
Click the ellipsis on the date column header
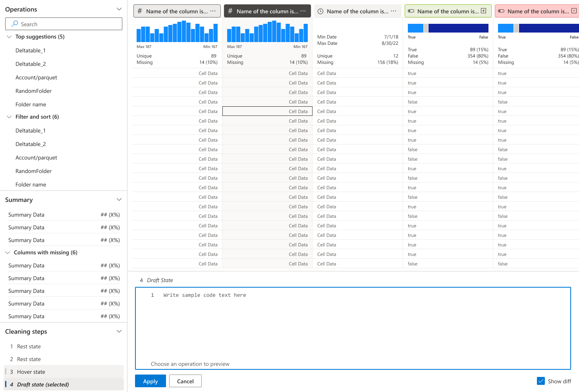click(394, 11)
